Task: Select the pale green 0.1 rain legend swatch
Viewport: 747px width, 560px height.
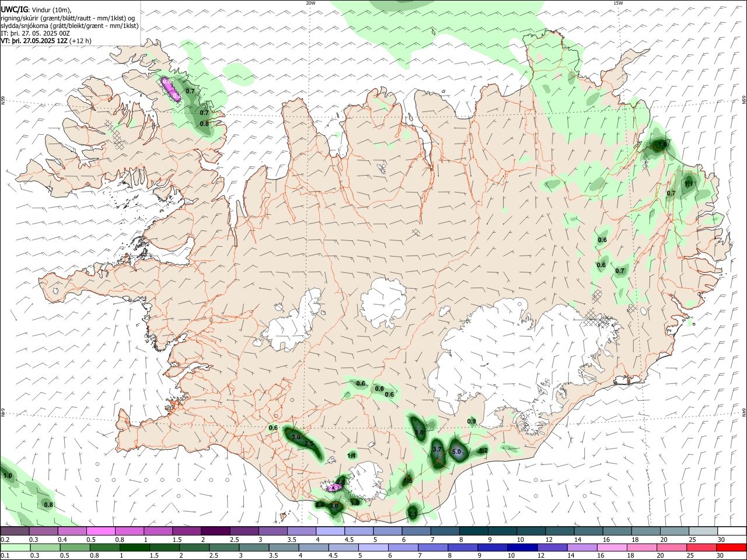Action: coord(15,548)
